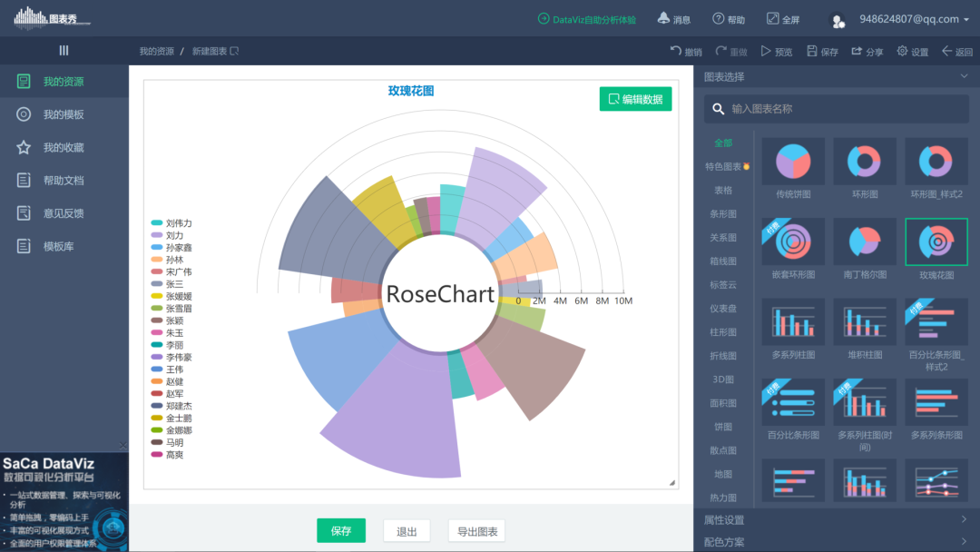Screen dimensions: 980x552
Task: Toggle 全屏 fullscreen mode
Action: pos(783,19)
